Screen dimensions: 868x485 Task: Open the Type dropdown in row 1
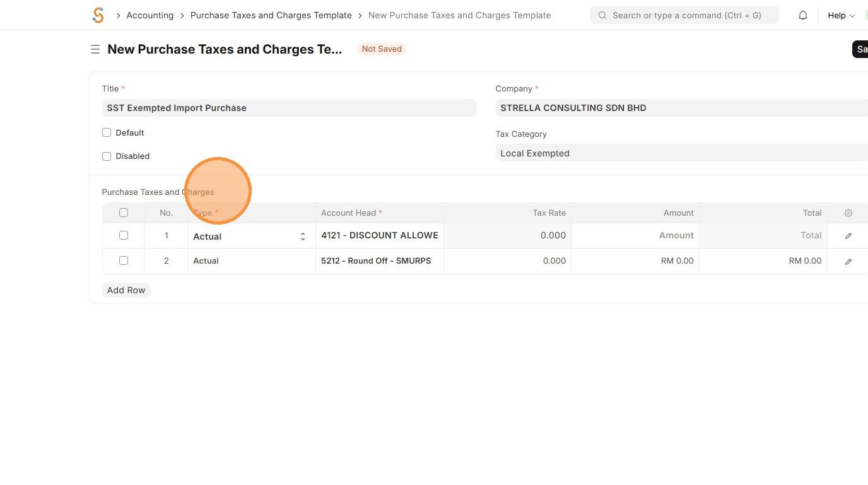(250, 237)
